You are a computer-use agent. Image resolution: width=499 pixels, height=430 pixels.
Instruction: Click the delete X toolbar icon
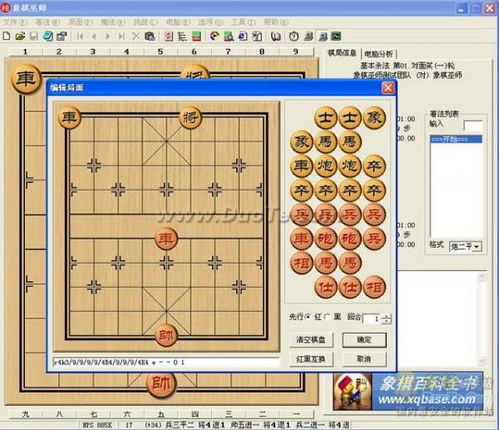[x=136, y=36]
